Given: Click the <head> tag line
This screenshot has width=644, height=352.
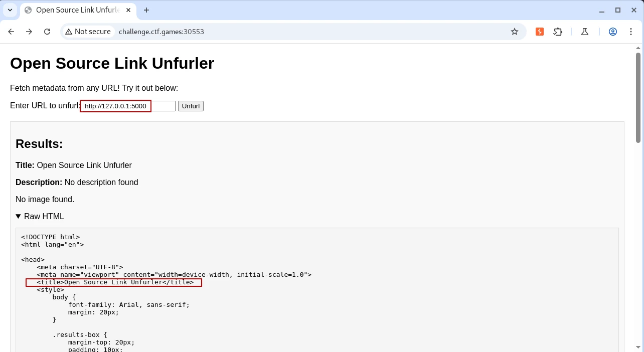Looking at the screenshot, I should [x=33, y=260].
